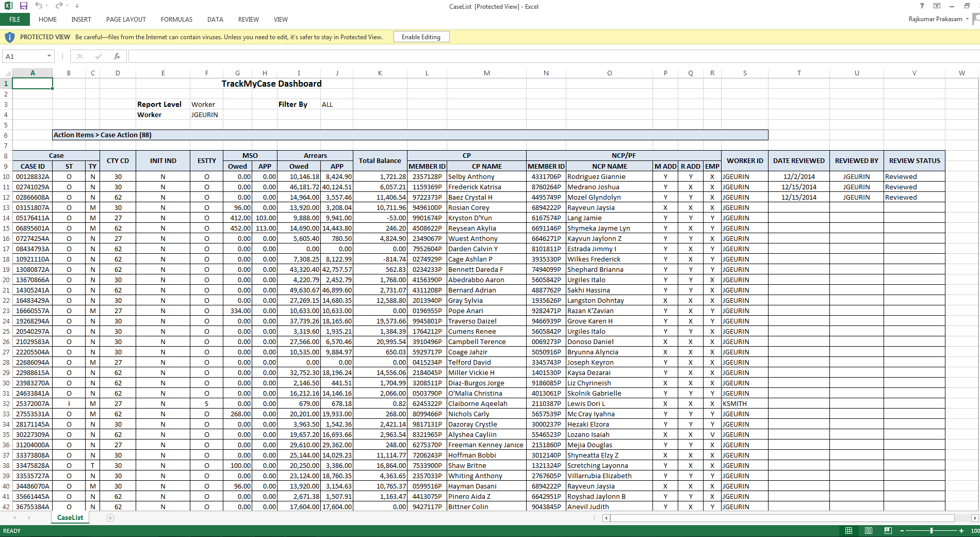Image resolution: width=980 pixels, height=537 pixels.
Task: Click the Zoom Out minus button
Action: (x=902, y=531)
